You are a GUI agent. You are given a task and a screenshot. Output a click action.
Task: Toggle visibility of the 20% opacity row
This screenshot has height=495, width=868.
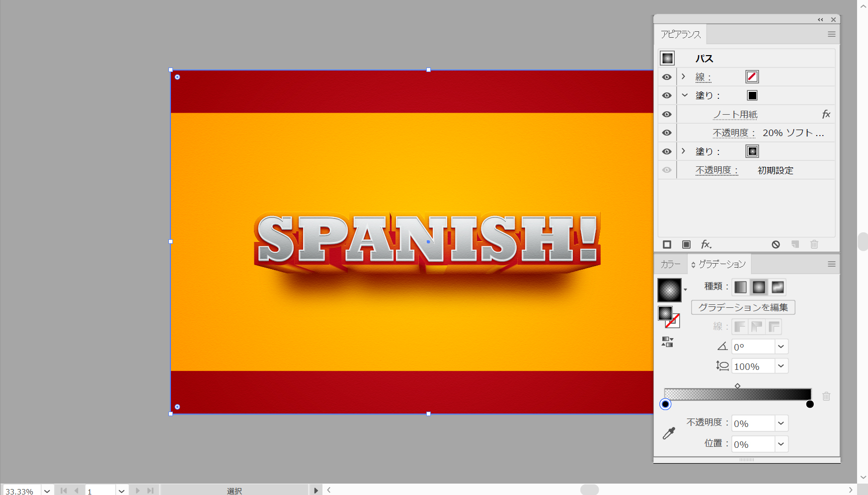[x=667, y=133]
